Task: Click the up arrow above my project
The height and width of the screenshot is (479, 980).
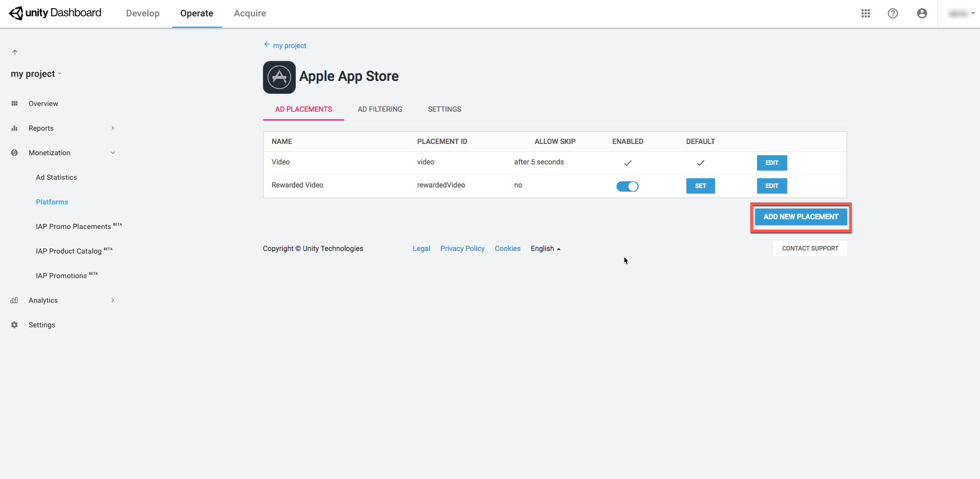Action: [x=15, y=52]
